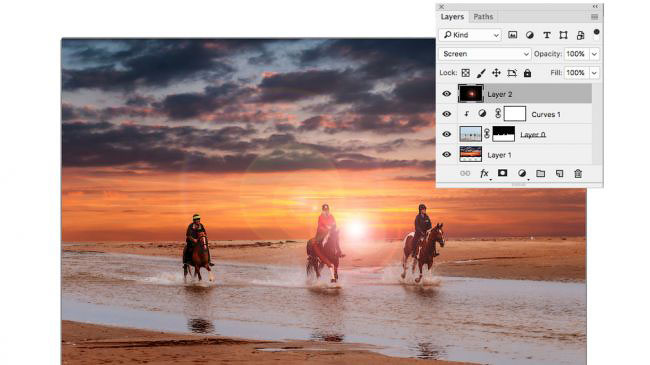Create new fill or adjustment layer icon
The width and height of the screenshot is (650, 365).
(x=522, y=173)
